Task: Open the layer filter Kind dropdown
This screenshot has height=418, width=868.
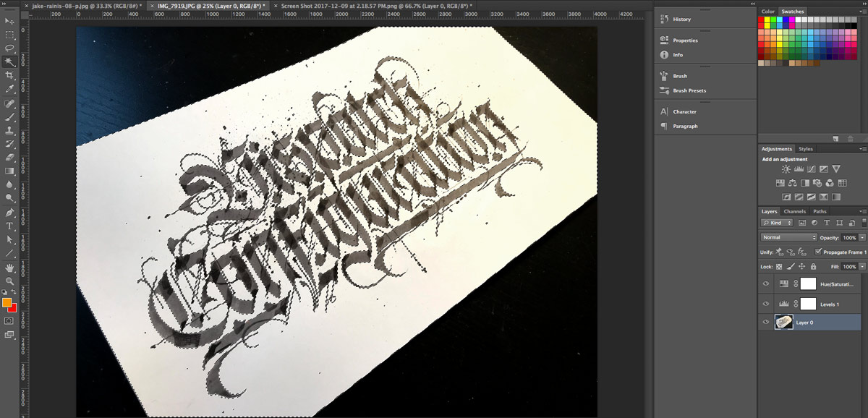Action: click(777, 223)
